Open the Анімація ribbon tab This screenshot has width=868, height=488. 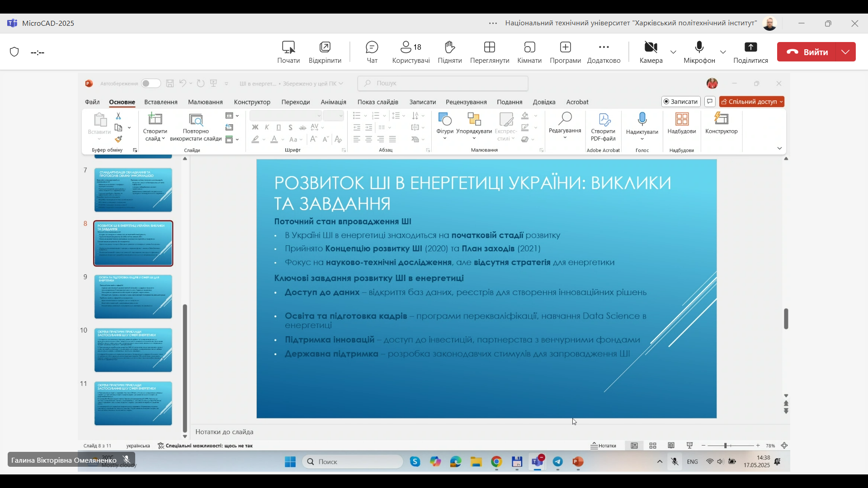[333, 102]
